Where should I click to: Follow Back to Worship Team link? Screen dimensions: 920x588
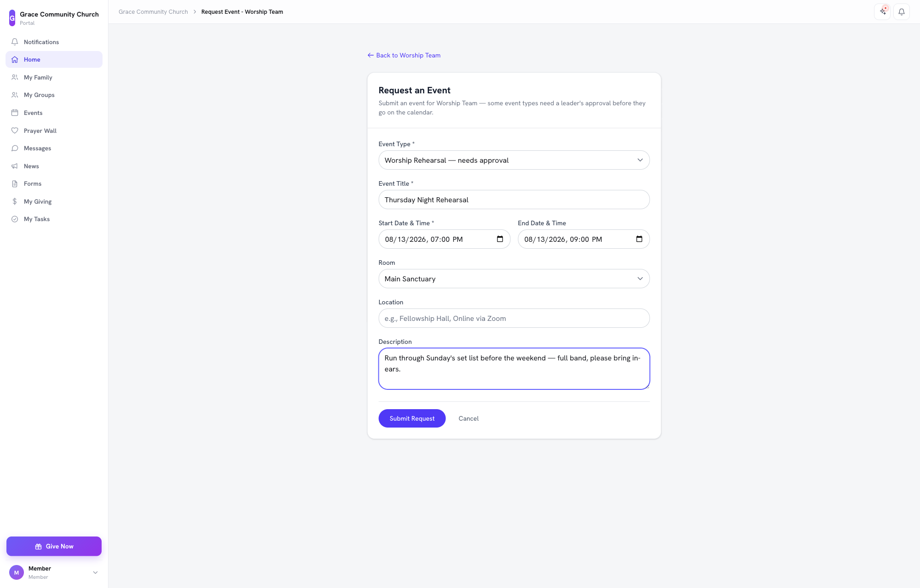[404, 55]
